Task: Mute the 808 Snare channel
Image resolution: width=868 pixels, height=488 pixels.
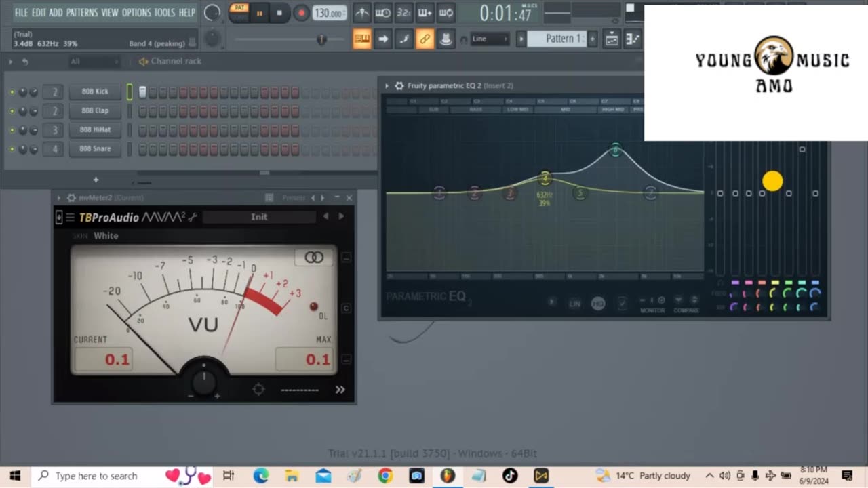Action: [x=12, y=148]
